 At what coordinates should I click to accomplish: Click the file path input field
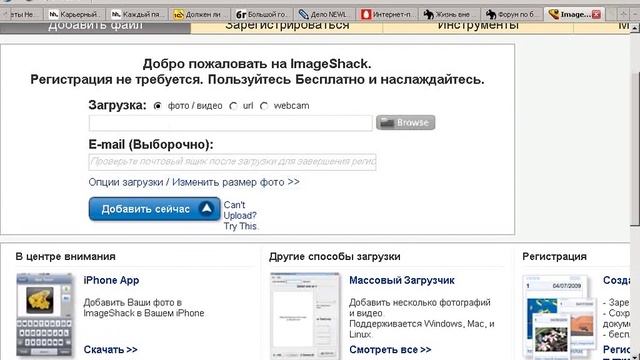click(x=231, y=123)
